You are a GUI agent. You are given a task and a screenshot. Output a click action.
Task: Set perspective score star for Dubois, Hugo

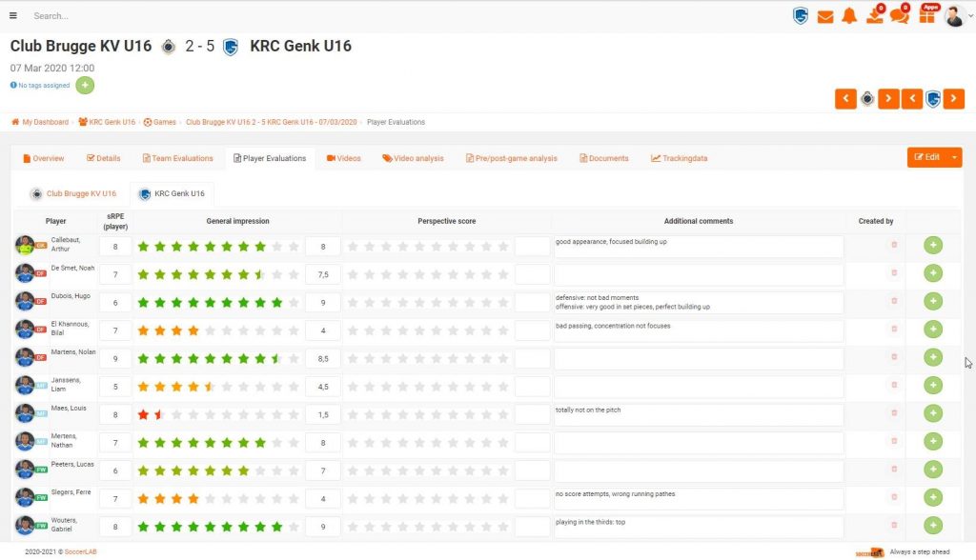pos(428,303)
